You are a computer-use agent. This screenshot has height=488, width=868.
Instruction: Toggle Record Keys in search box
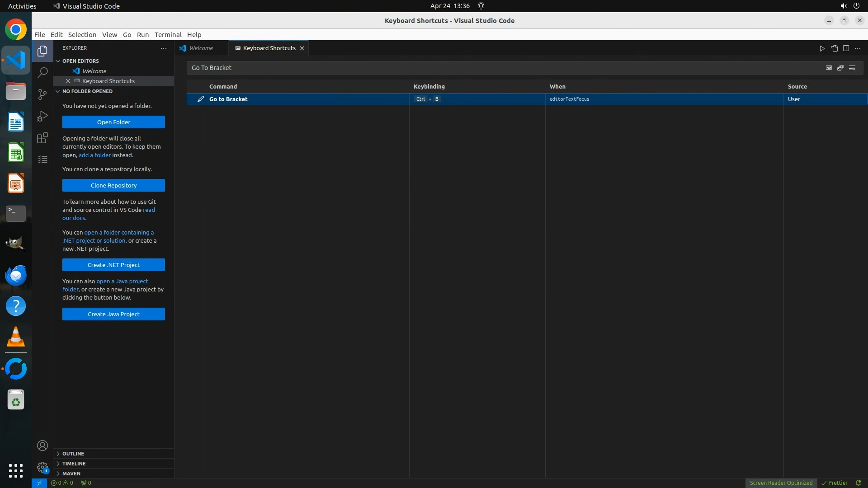click(x=829, y=68)
